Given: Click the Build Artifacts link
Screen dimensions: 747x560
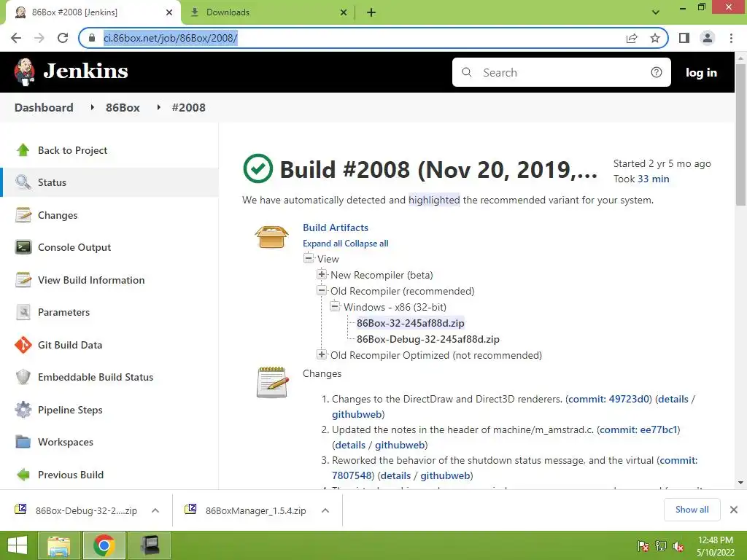Looking at the screenshot, I should [x=336, y=227].
